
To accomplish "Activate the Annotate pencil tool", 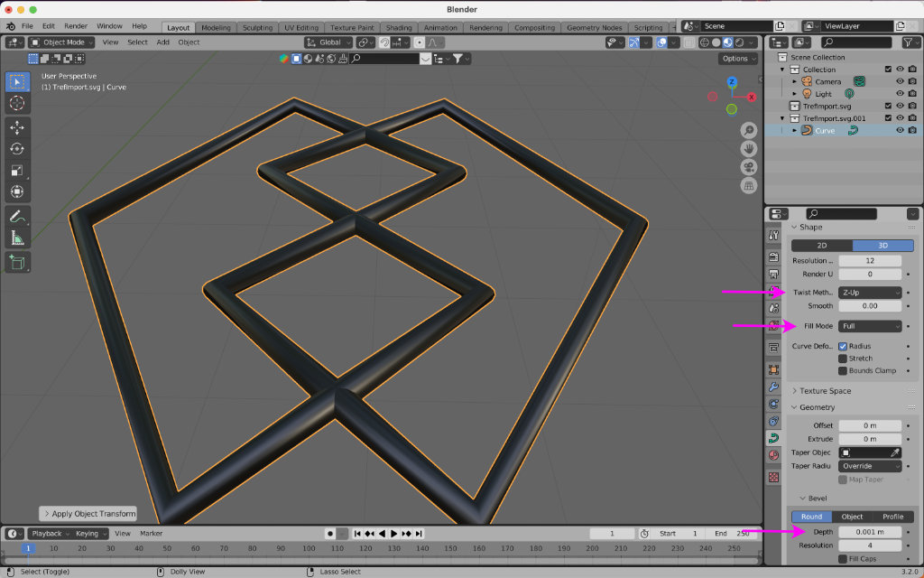I will (x=17, y=217).
